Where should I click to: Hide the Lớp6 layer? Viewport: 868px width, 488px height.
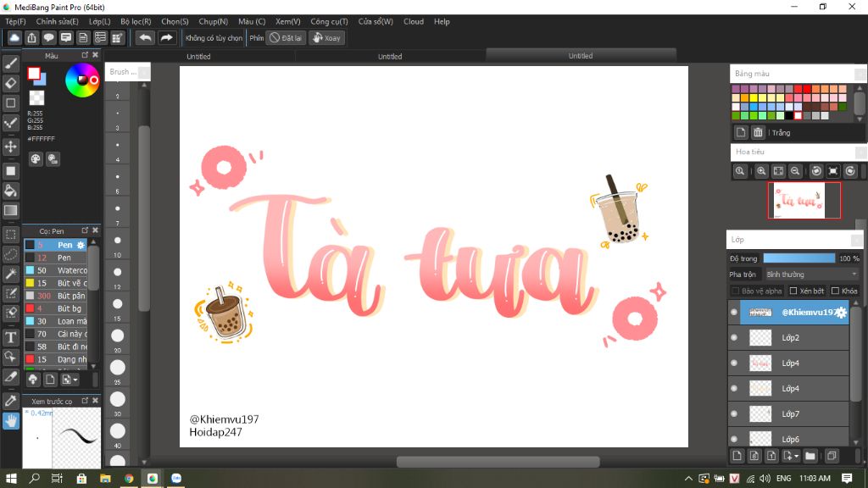click(734, 439)
